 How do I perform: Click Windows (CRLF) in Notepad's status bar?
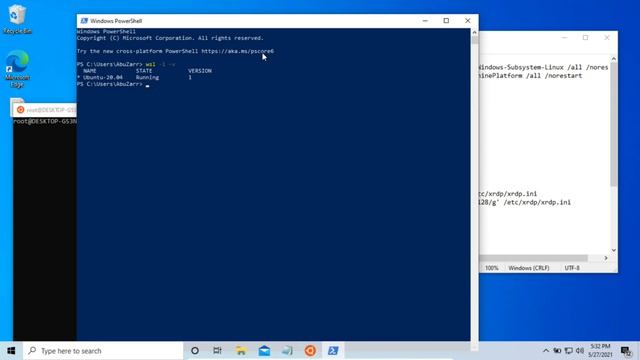point(529,268)
